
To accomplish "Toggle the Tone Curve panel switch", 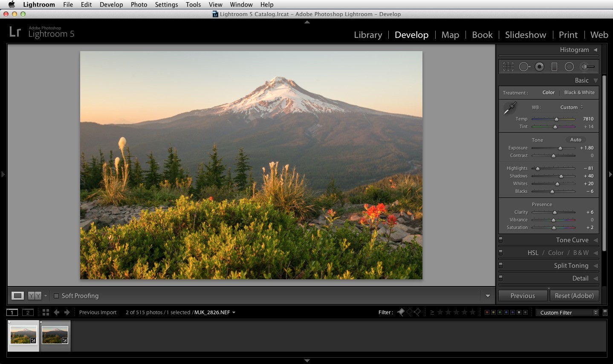I will click(x=501, y=240).
